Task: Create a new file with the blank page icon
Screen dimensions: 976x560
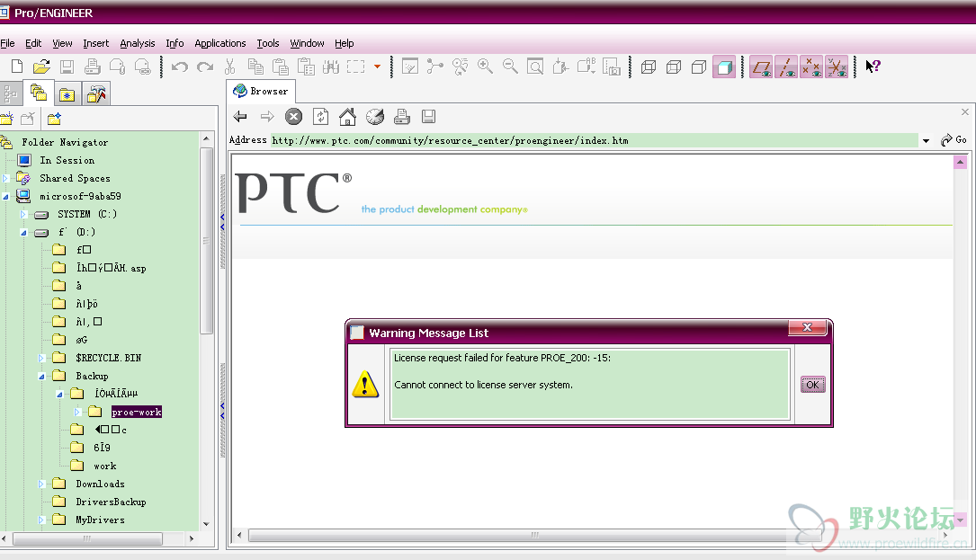Action: 17,67
